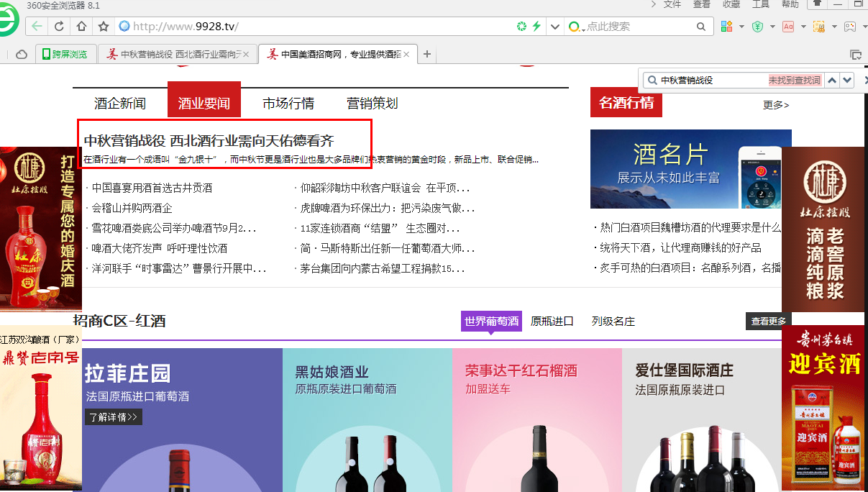Viewport: 868px width, 492px height.
Task: Click the 更多> link beside 名酒行情
Action: point(776,105)
